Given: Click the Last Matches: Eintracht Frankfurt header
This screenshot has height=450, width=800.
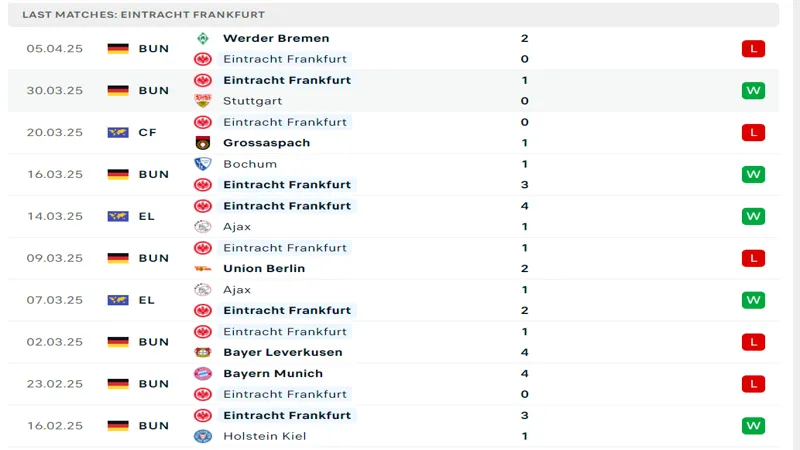Looking at the screenshot, I should click(x=143, y=15).
